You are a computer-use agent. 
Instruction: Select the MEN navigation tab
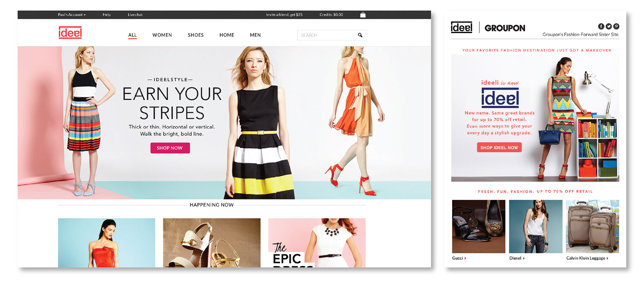tap(255, 35)
